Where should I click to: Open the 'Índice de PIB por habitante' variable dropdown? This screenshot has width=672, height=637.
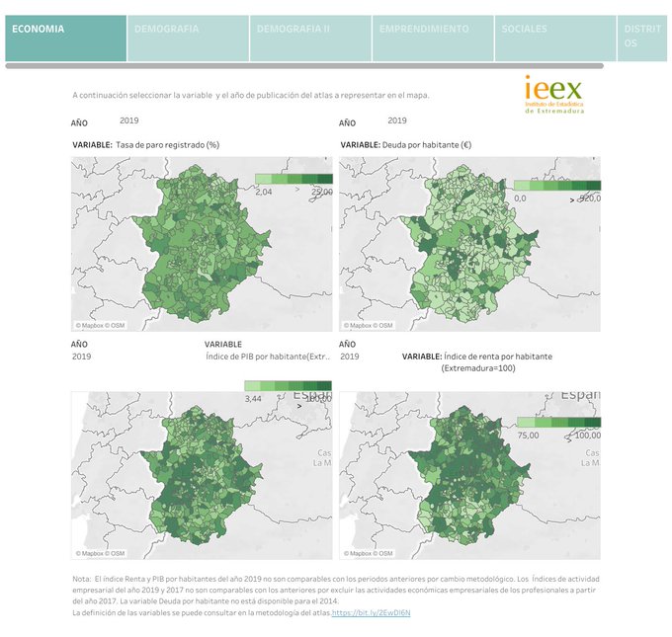click(x=267, y=357)
